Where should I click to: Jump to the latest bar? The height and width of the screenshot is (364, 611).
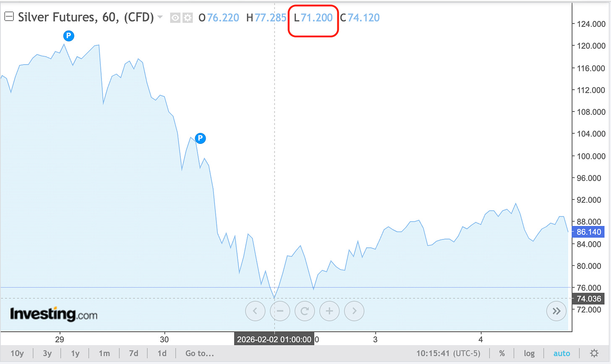556,311
